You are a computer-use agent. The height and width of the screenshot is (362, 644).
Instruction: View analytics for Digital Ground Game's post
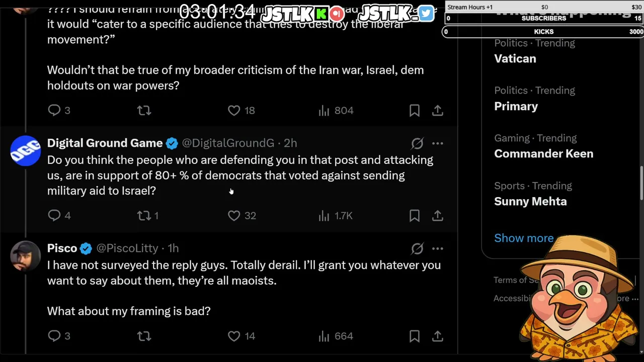point(325,216)
